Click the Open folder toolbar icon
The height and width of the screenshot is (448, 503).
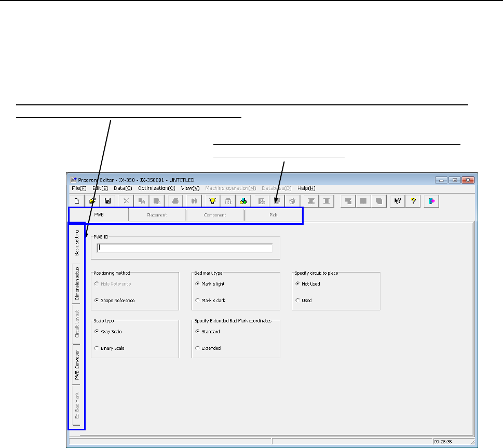coord(92,201)
